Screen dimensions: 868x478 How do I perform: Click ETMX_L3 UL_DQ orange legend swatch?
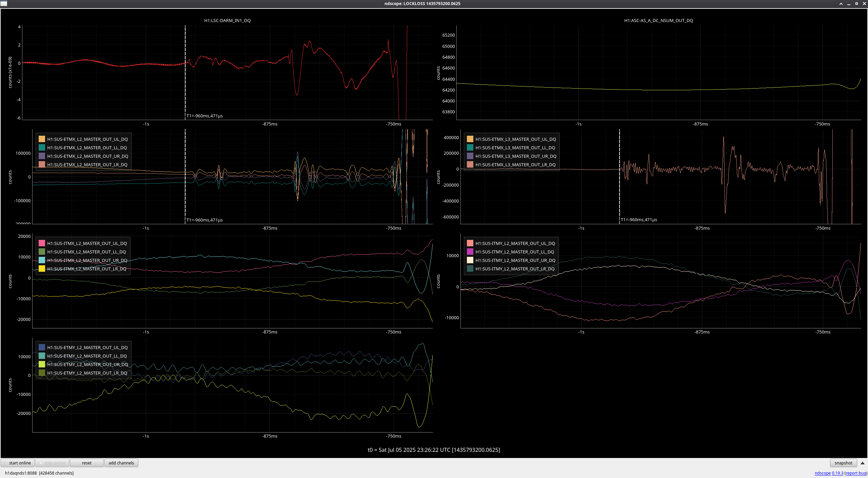point(470,139)
